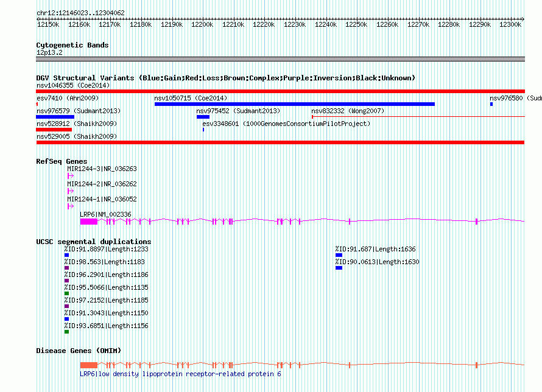Click the 12p13.2 cytogenetic band bar
Screen dimensions: 542x392
(x=280, y=59)
